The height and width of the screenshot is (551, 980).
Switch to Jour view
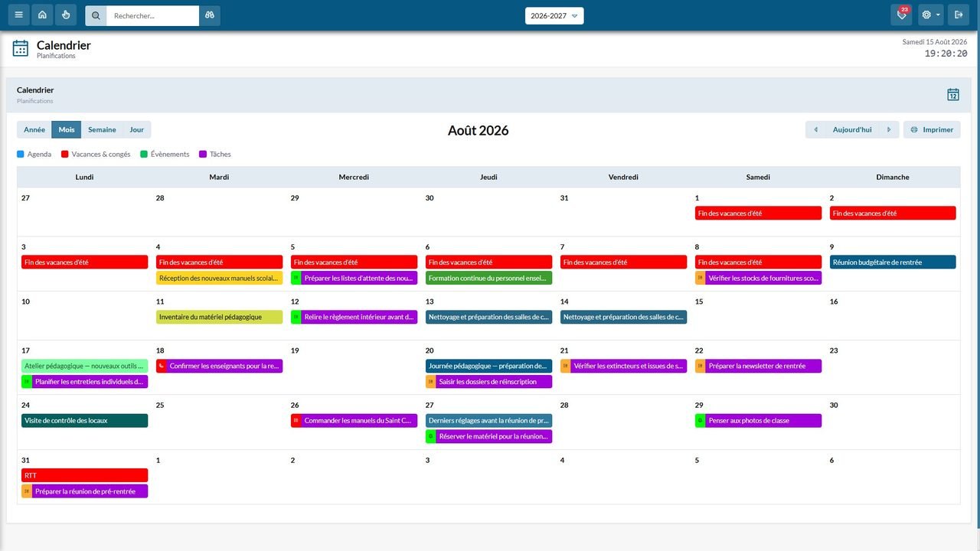click(x=137, y=130)
